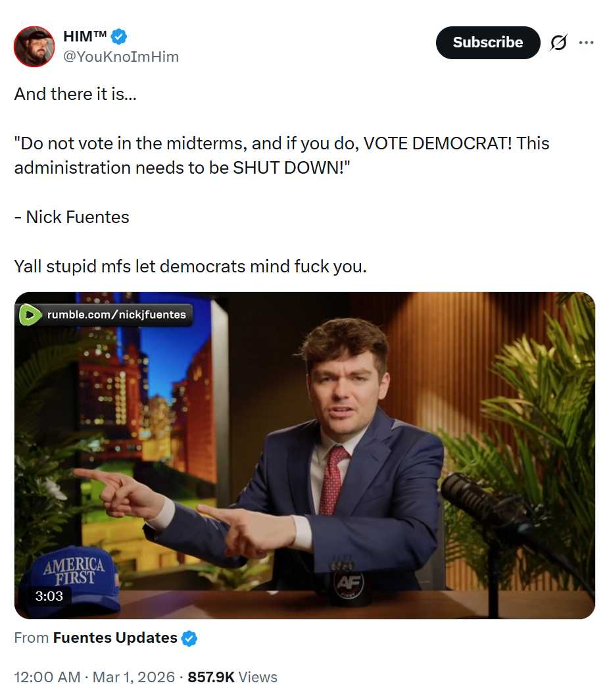Screen dimensions: 607x700
Task: Click the "- Nick Fuentes" attribution line
Action: (x=72, y=217)
